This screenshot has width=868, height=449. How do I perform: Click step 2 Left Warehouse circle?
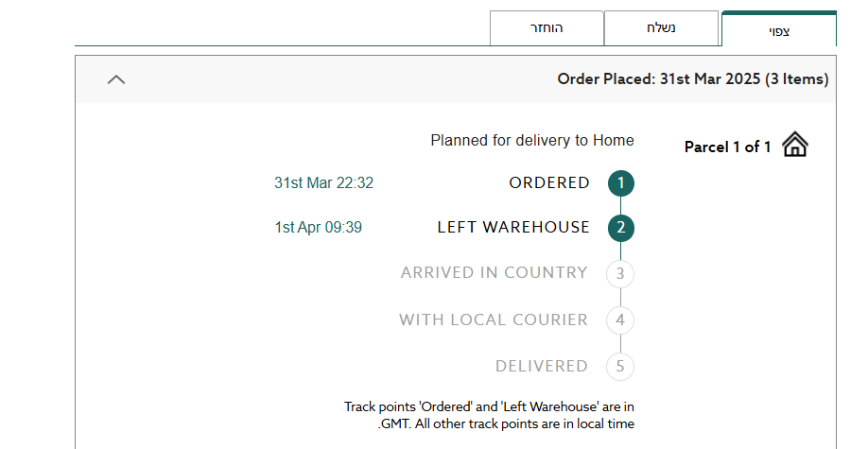[620, 228]
